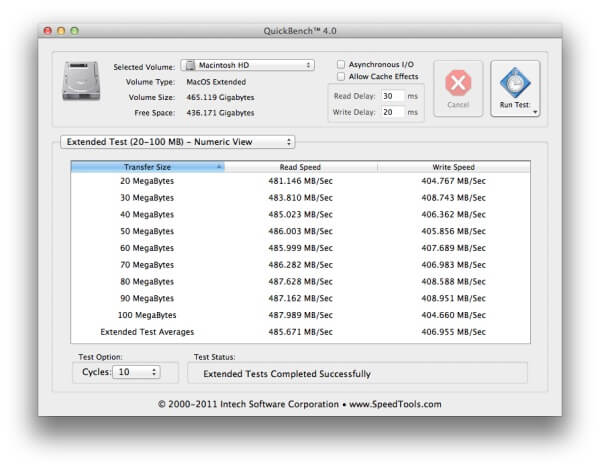600x469 pixels.
Task: Click read speed 483.810 MB/Sec
Action: (300, 198)
